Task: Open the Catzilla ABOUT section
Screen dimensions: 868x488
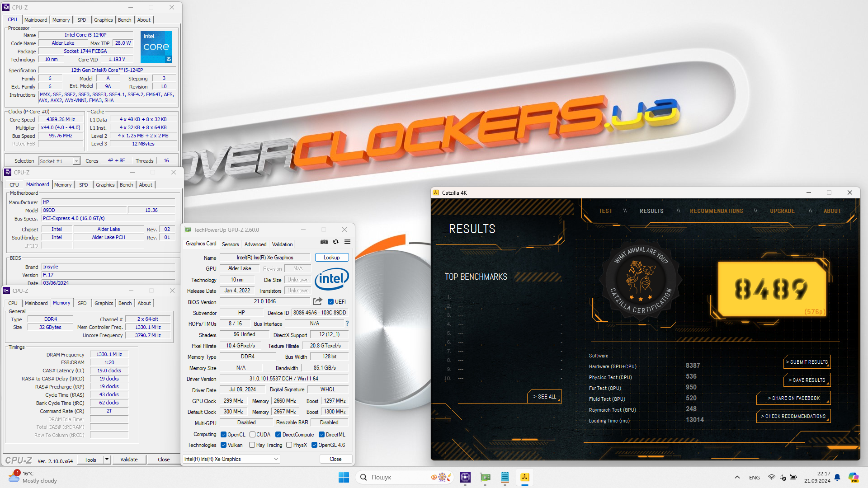Action: (832, 211)
